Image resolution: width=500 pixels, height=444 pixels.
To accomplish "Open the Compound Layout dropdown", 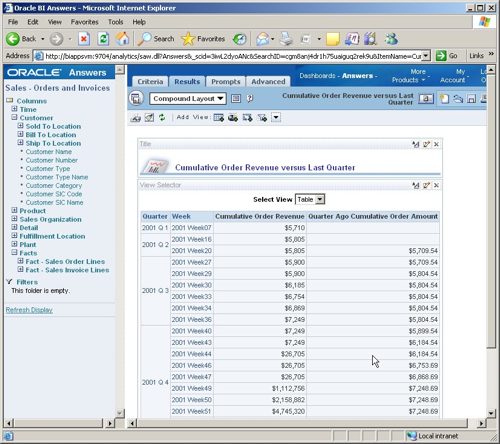I will tap(188, 98).
